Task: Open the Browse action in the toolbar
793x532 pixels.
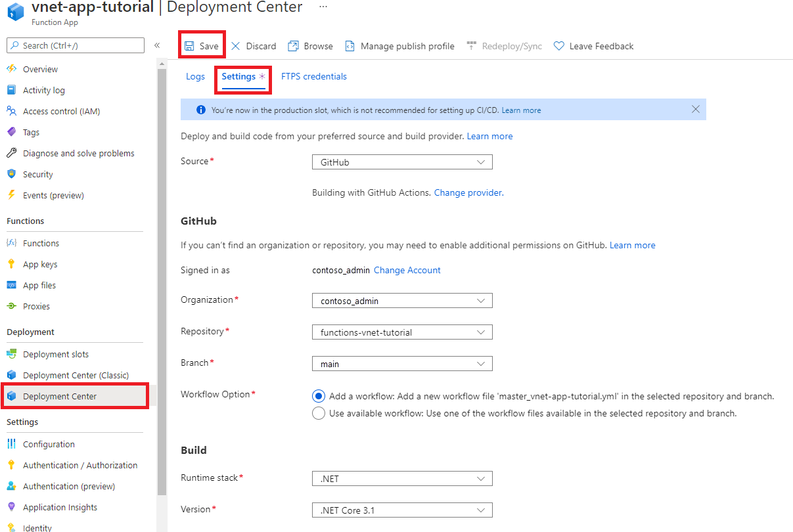Action: point(309,45)
